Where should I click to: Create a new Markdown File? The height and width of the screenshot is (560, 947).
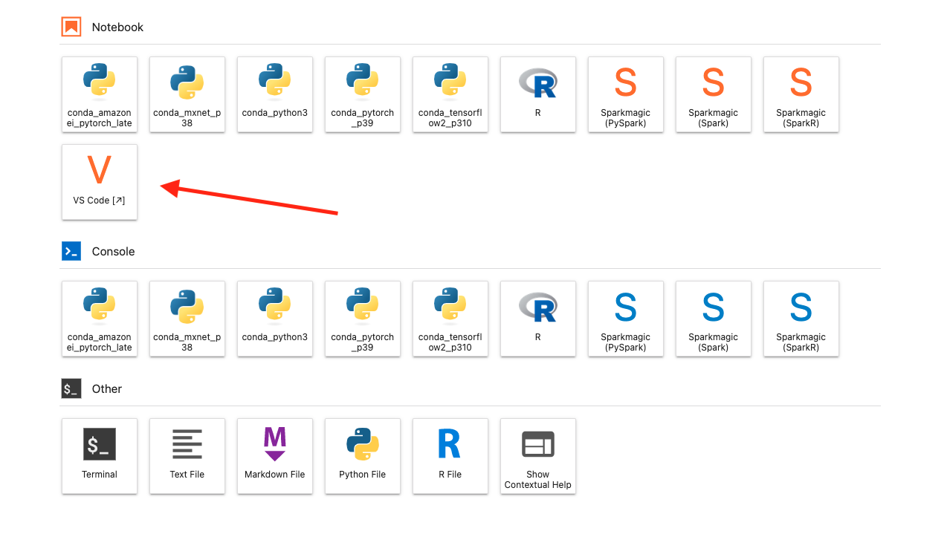coord(275,456)
